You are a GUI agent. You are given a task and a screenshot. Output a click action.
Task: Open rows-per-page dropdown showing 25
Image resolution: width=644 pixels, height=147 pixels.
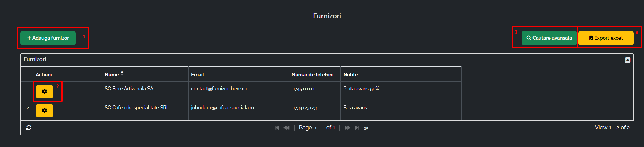(x=366, y=128)
